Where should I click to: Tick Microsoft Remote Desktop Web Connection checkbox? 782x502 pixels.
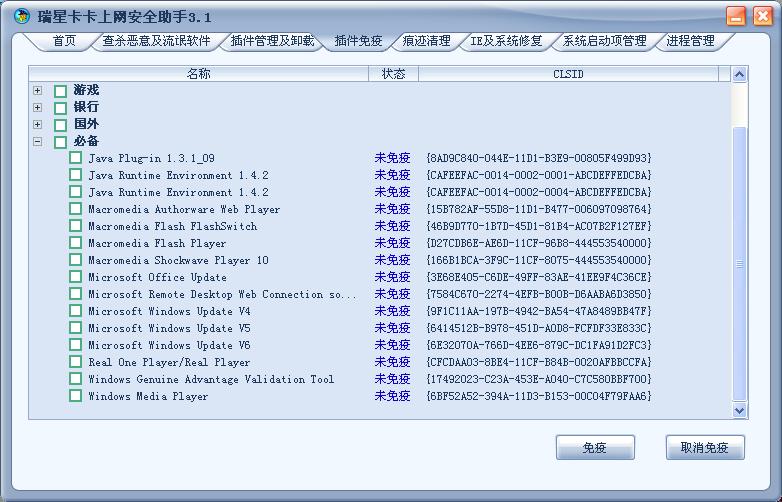click(x=75, y=294)
